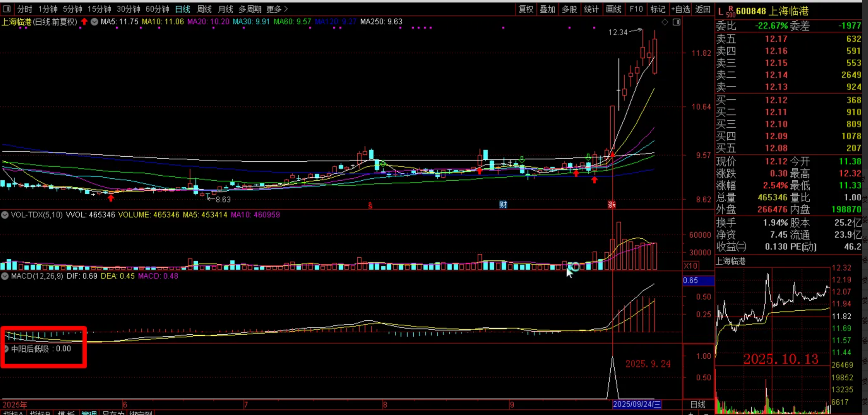Click the diamond icon above the price chart
Viewport: 868px width, 415px height.
click(665, 22)
